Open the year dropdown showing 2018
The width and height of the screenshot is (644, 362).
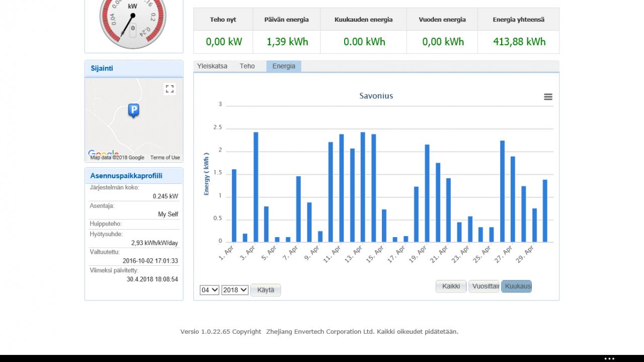coord(235,290)
